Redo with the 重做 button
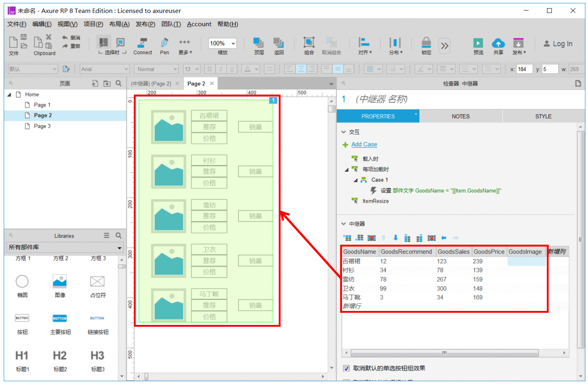The height and width of the screenshot is (386, 588). coord(71,46)
